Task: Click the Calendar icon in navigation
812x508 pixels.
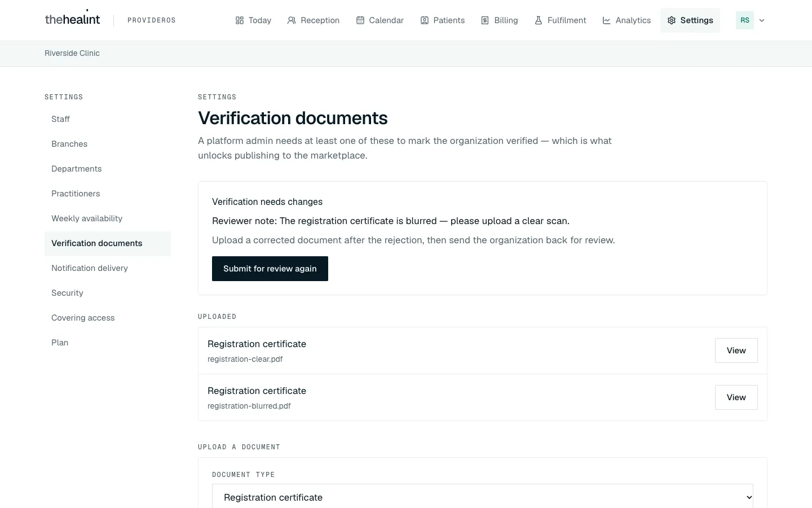Action: point(360,20)
